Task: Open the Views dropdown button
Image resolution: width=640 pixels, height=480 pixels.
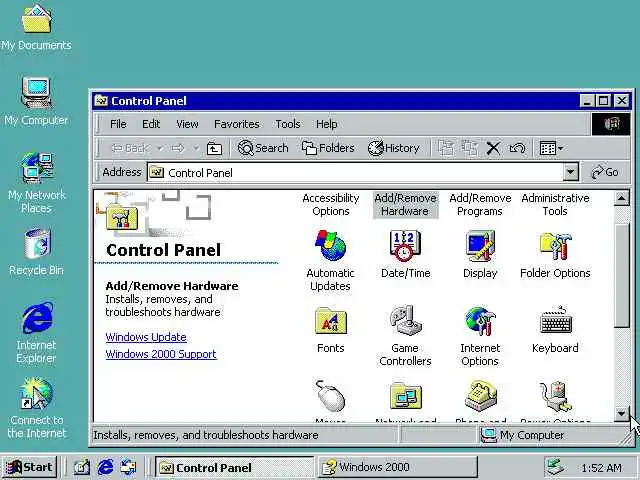Action: tap(551, 148)
